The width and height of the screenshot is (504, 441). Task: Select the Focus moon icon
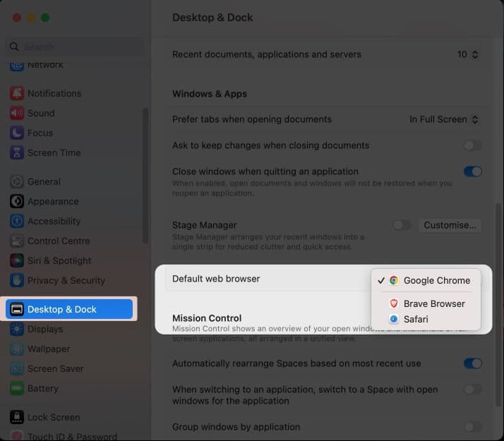(x=17, y=133)
